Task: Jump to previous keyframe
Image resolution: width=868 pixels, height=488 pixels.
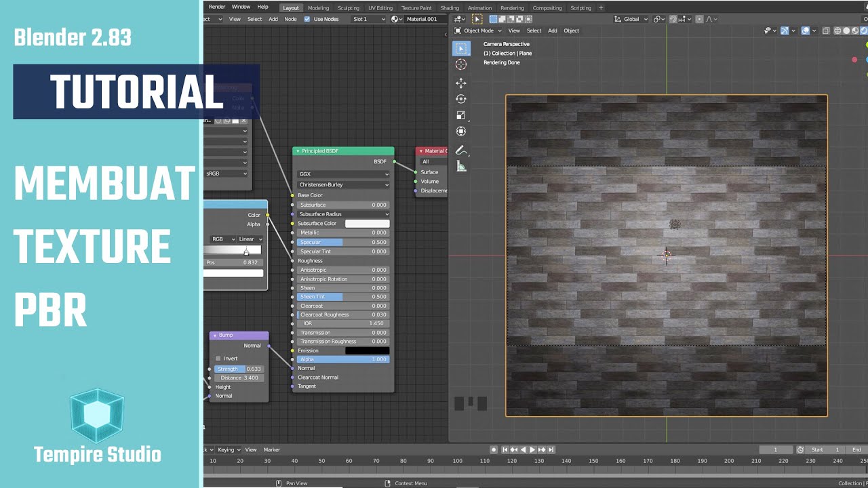Action: pos(513,449)
